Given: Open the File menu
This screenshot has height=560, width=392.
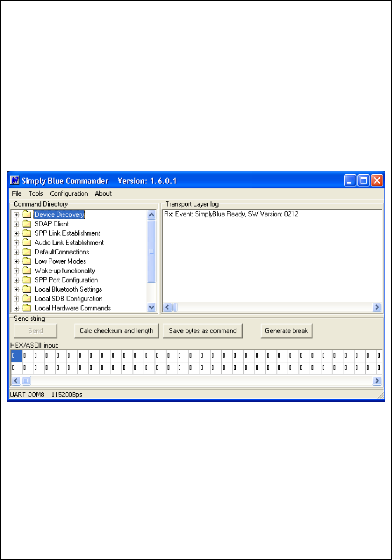Looking at the screenshot, I should tap(17, 193).
